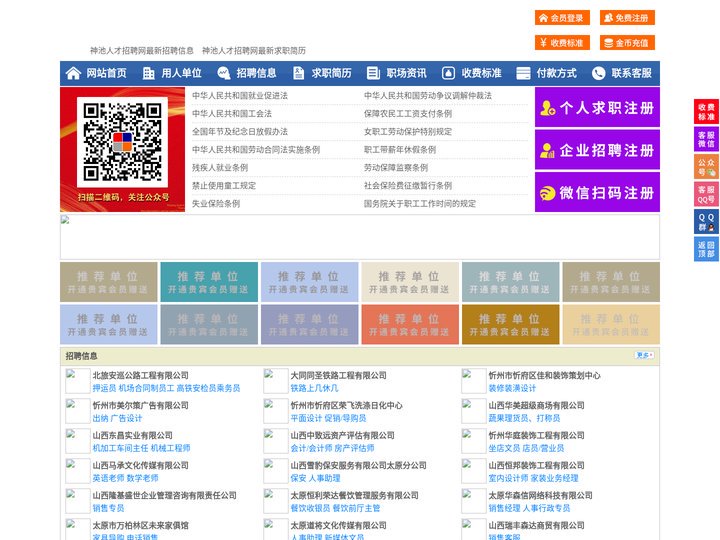Click logo thumbnail of 山西华美超级商场有限公司
This screenshot has height=540, width=720.
473,411
